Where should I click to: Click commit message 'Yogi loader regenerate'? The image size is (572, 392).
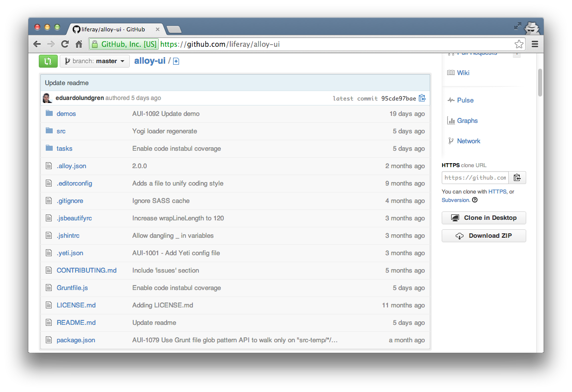[x=165, y=131]
